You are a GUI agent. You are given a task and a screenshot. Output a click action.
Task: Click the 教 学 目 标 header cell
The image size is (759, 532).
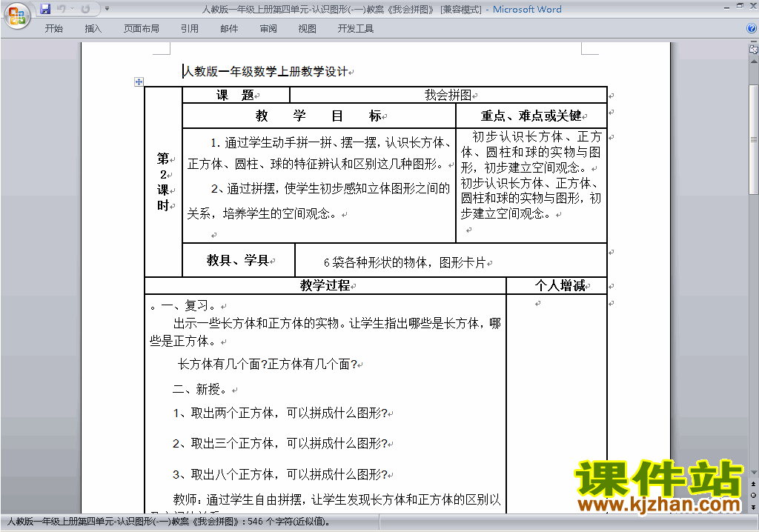pos(319,116)
